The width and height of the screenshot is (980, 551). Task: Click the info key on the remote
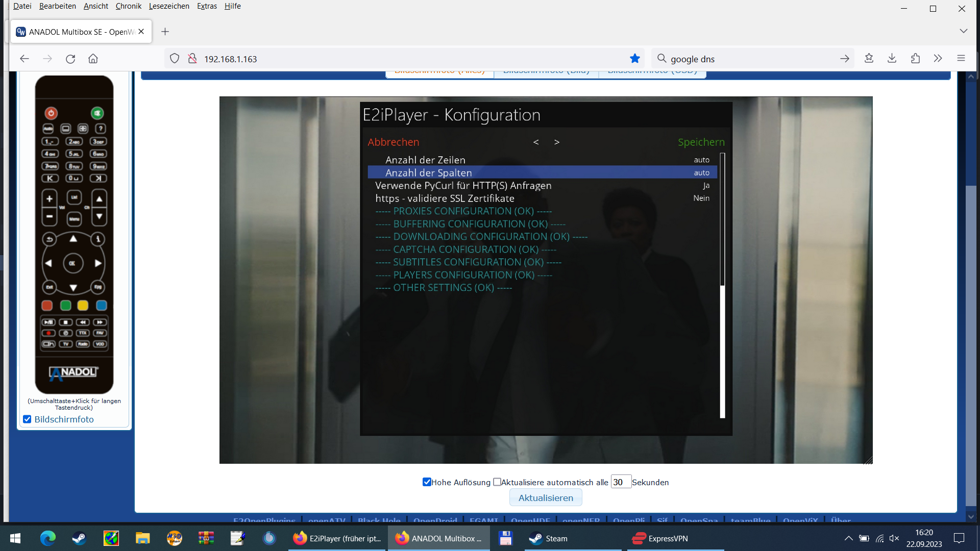(97, 239)
